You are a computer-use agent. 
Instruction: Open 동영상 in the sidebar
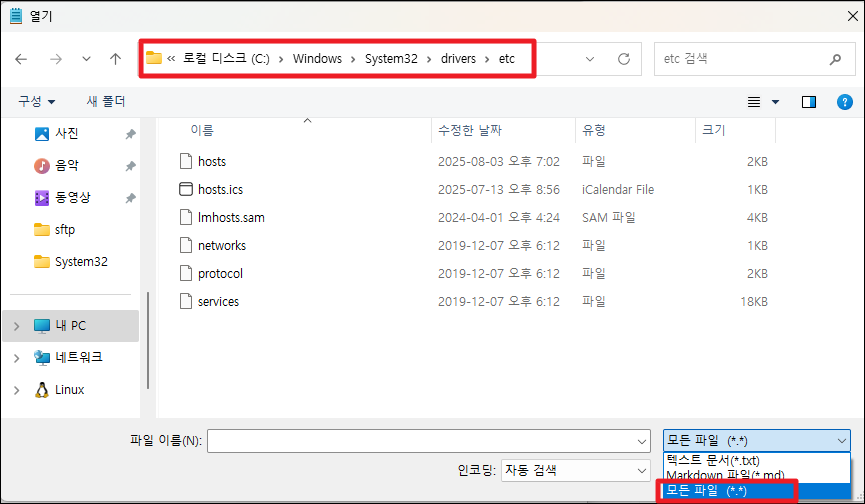tap(72, 197)
